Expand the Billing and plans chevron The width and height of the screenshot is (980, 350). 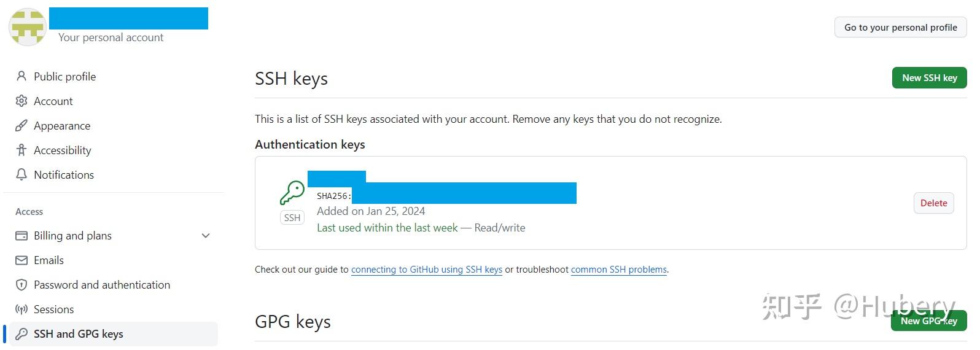(x=206, y=236)
